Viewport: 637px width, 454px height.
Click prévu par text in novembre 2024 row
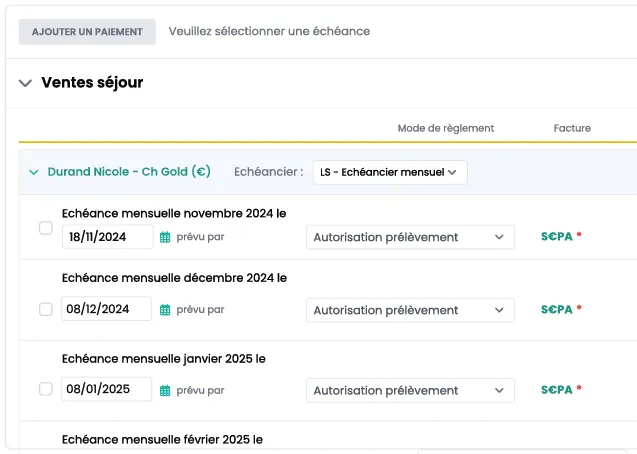pos(200,237)
